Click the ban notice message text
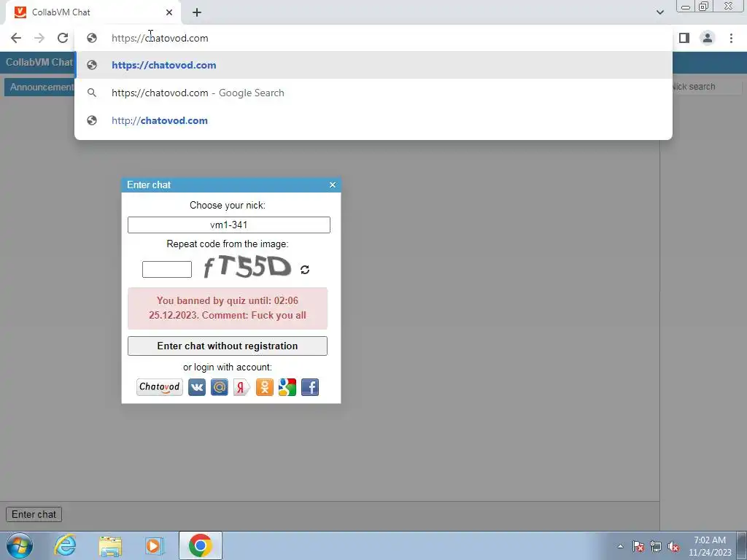 click(x=228, y=308)
